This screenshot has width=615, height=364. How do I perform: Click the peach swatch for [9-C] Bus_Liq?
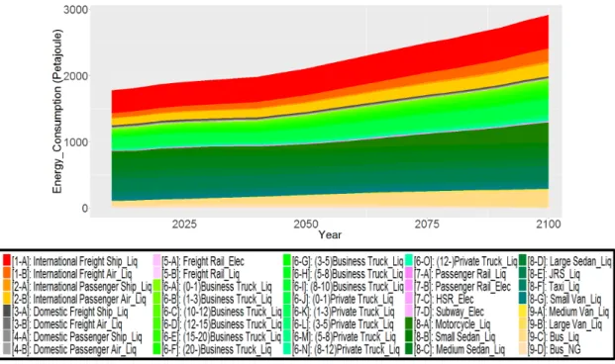pos(523,336)
